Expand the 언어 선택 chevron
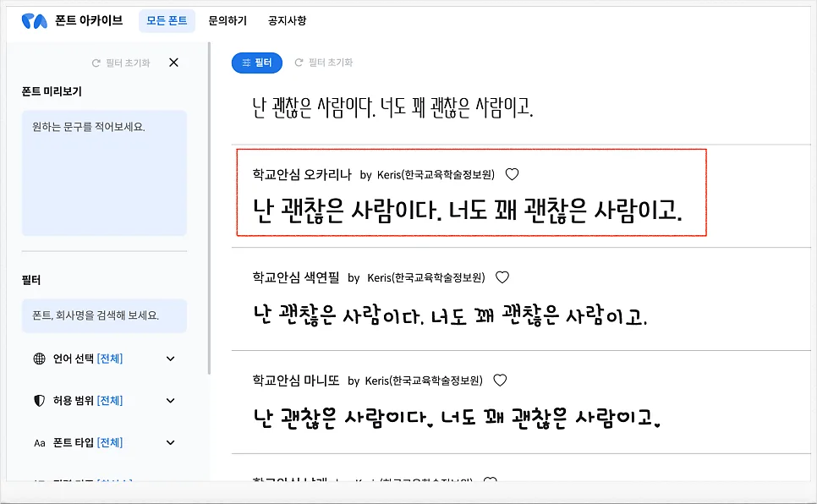Image resolution: width=817 pixels, height=504 pixels. 170,359
